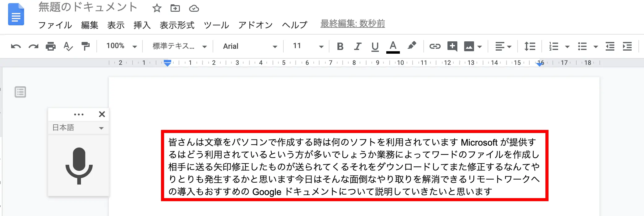Screen dimensions: 644x216
Task: Expand the insert image dropdown arrow
Action: 480,47
